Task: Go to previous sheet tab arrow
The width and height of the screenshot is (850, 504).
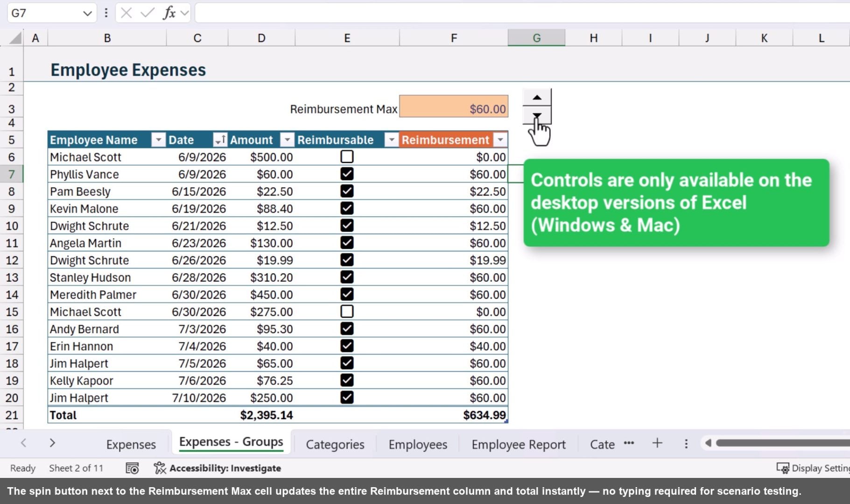Action: (23, 443)
